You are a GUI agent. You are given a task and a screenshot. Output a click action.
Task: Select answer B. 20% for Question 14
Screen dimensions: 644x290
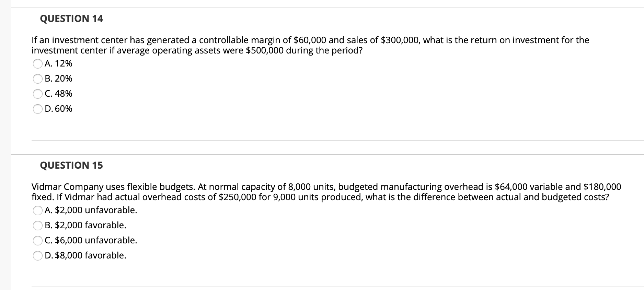[x=58, y=78]
